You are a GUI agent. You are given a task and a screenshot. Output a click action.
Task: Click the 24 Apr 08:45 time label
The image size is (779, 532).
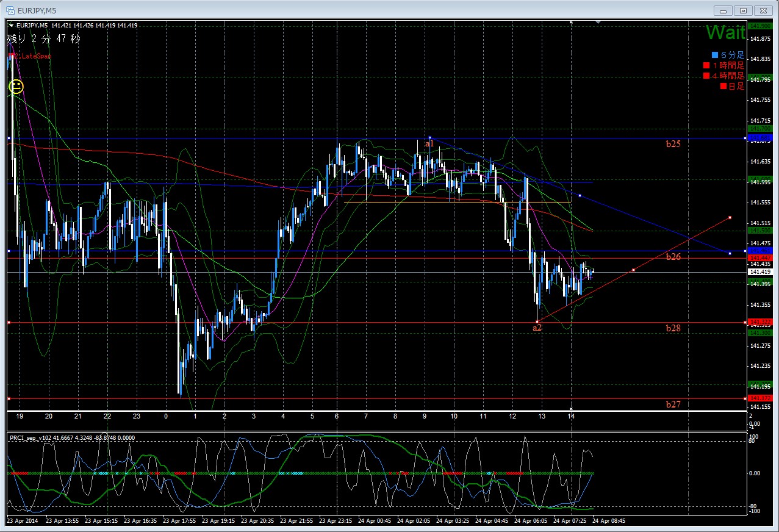[x=609, y=522]
